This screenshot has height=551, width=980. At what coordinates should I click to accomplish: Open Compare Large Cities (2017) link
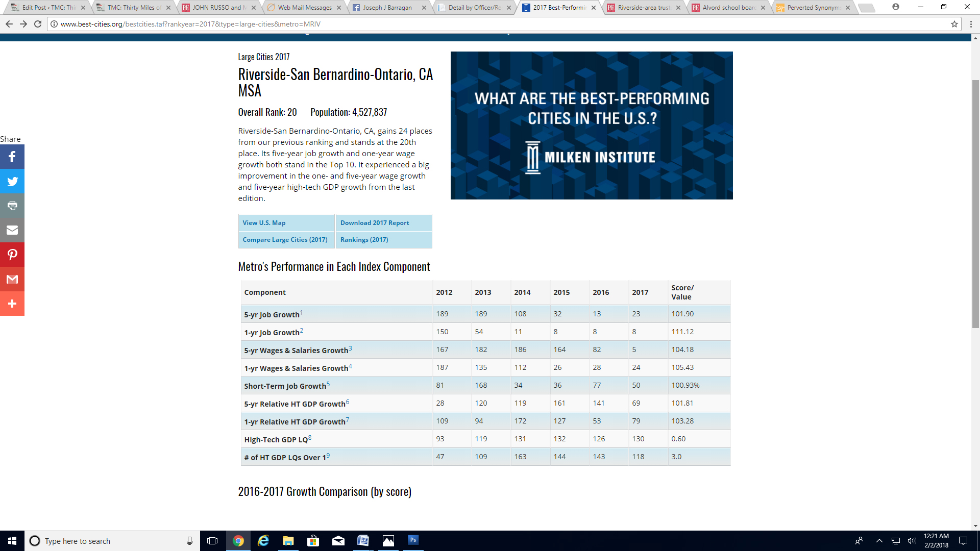(285, 240)
